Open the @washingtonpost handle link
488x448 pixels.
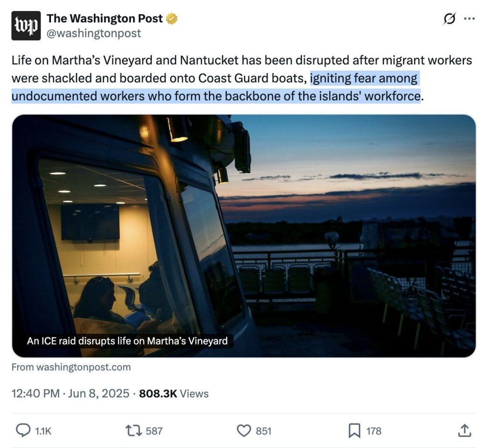(x=94, y=33)
